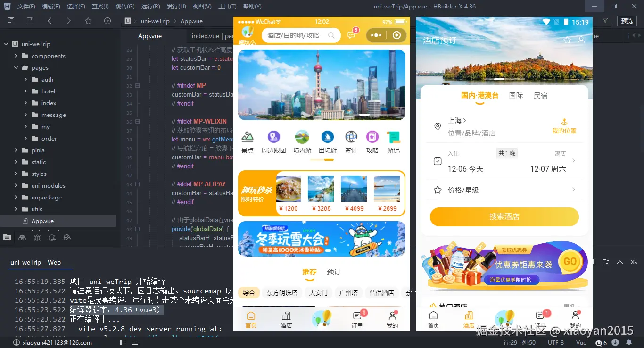Image resolution: width=644 pixels, height=348 pixels.
Task: Click the carousel indicator dot under the category icons
Action: click(322, 160)
